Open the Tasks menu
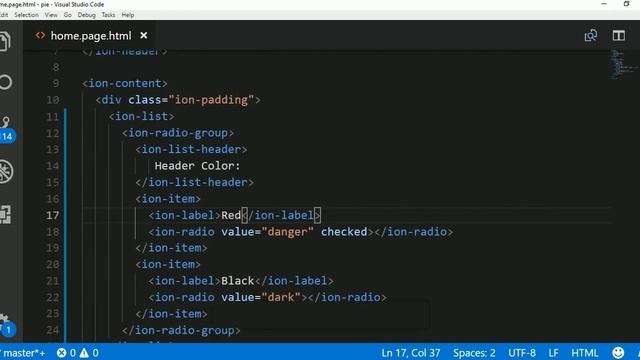The height and width of the screenshot is (360, 640). point(108,15)
